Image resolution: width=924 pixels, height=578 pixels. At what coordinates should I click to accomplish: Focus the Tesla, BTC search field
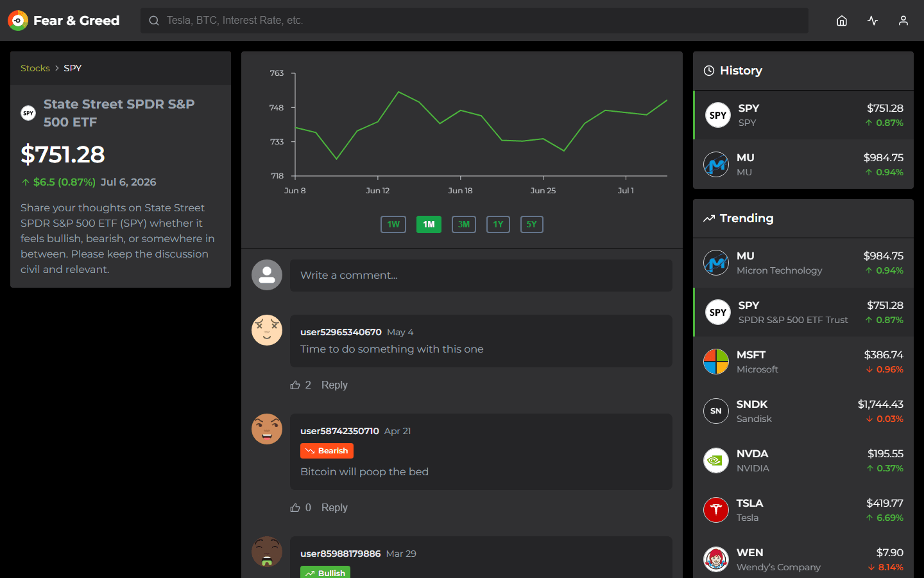point(474,21)
